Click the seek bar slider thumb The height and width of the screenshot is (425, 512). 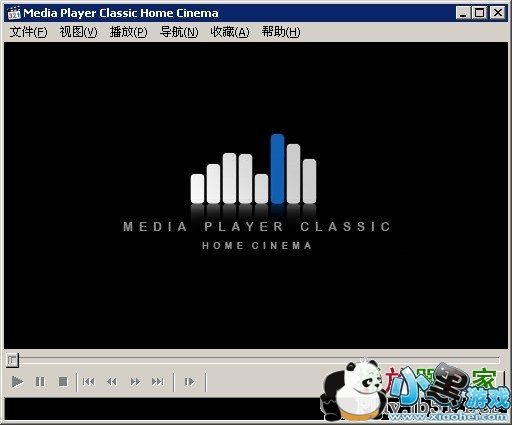click(x=12, y=360)
